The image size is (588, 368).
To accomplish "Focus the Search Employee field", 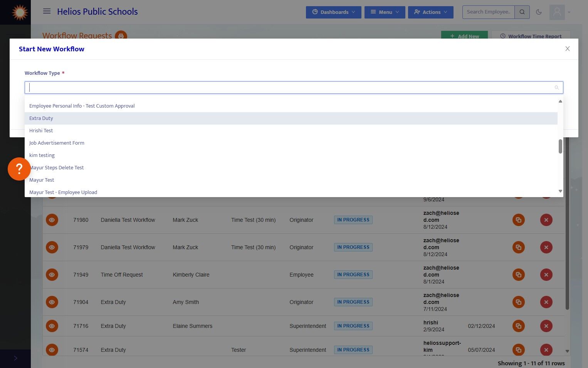I will (x=489, y=12).
